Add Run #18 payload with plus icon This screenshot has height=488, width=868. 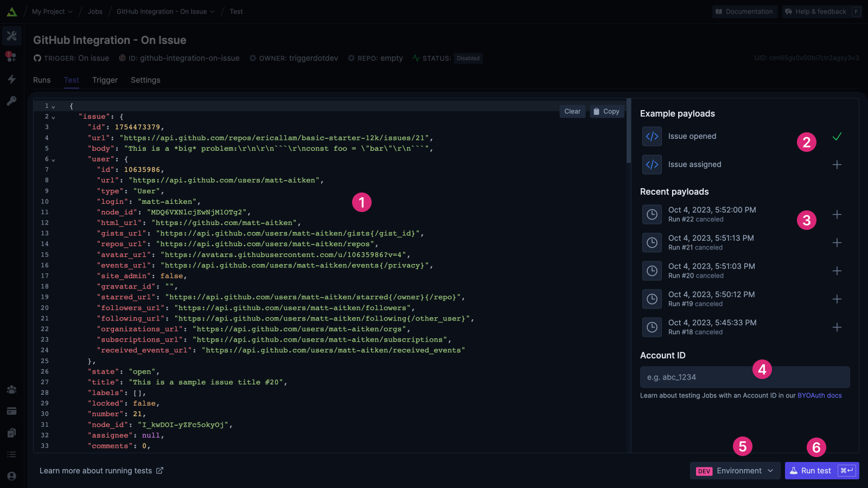(x=837, y=327)
